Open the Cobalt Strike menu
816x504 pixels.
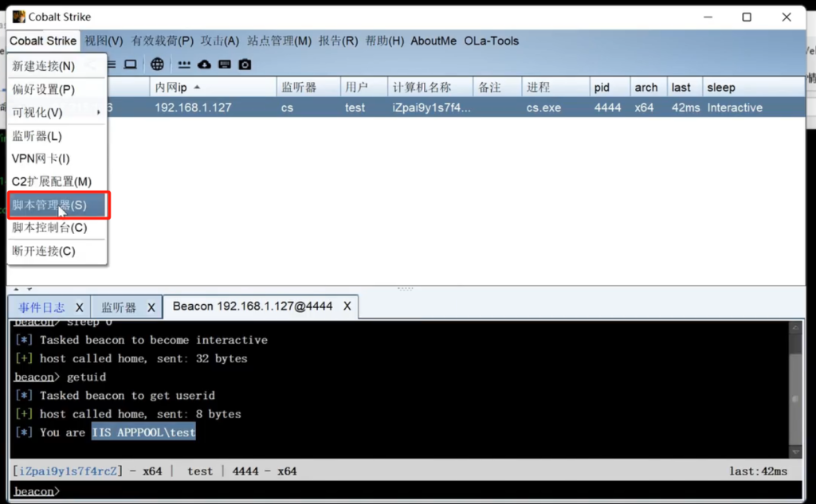click(x=43, y=41)
